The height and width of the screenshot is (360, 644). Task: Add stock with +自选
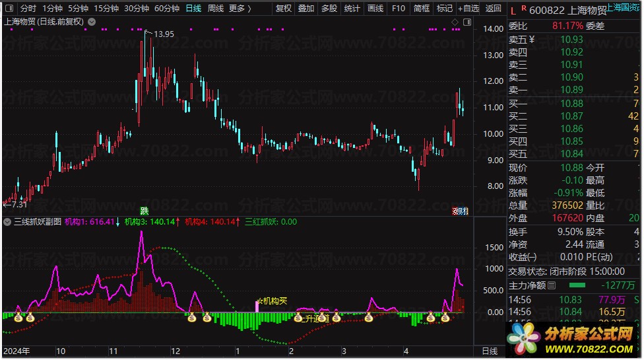tap(468, 8)
